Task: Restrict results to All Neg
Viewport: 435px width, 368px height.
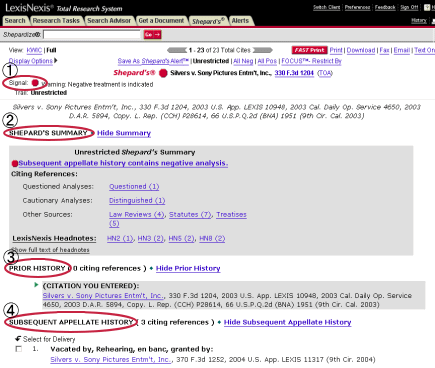Action: [243, 61]
